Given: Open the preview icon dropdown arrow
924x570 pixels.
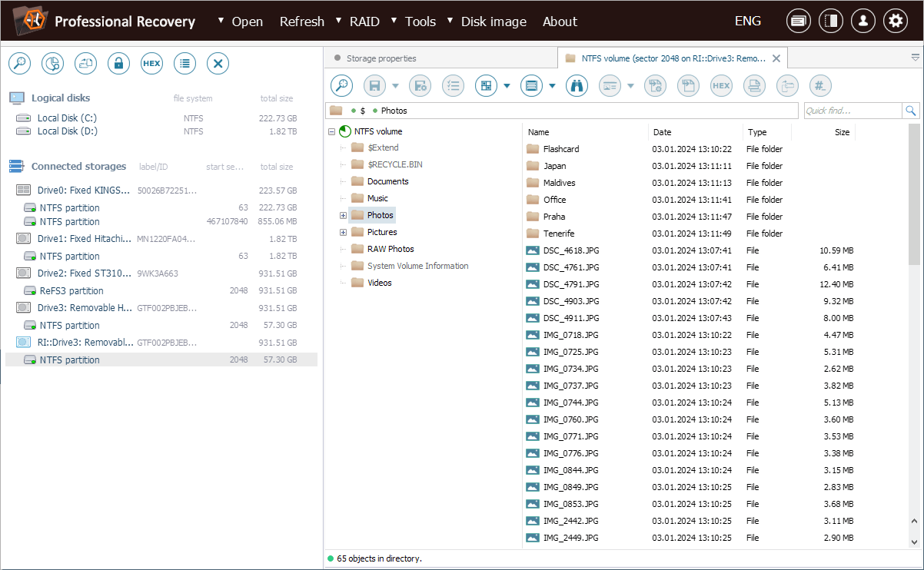Looking at the screenshot, I should click(630, 86).
